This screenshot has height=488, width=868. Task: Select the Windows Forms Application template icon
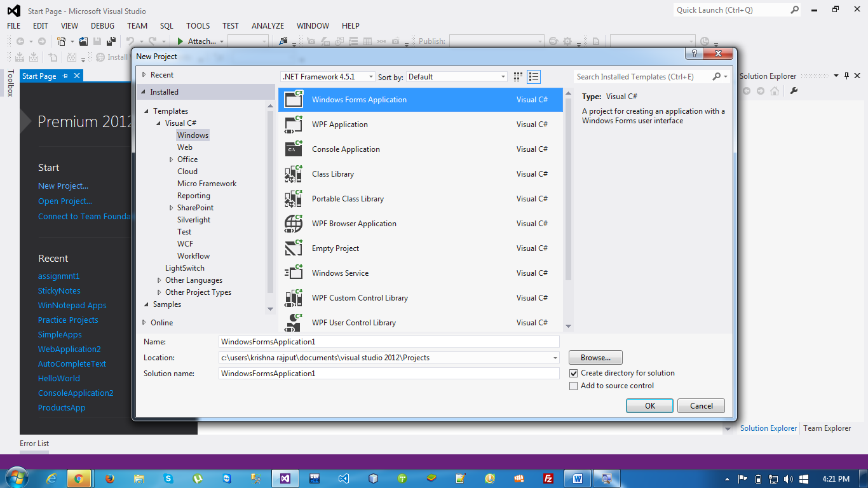pos(293,99)
